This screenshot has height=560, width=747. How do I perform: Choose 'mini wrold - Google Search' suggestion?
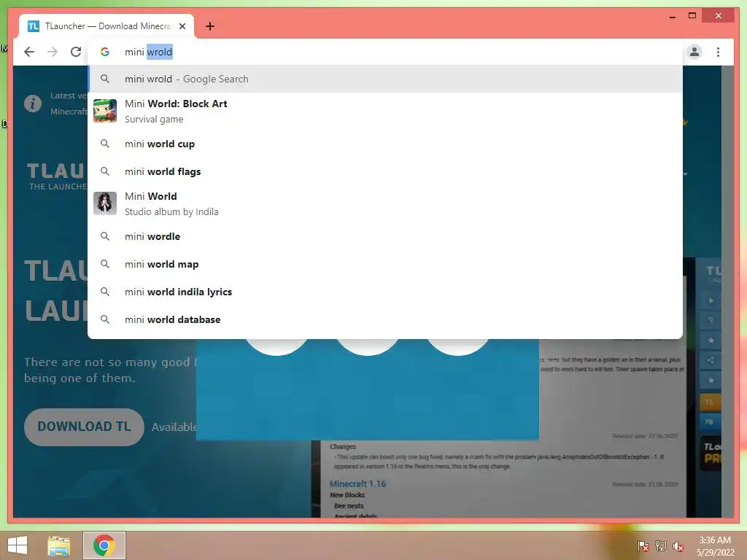[x=385, y=79]
